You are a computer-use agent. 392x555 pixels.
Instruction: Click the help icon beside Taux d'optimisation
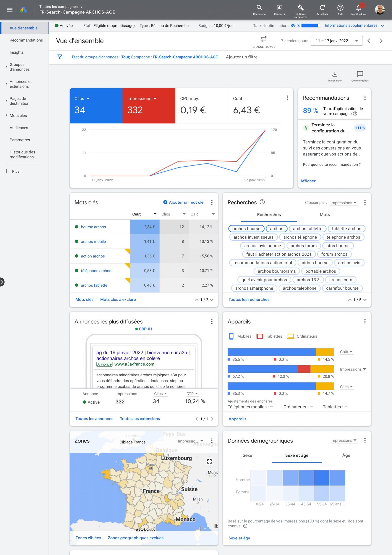point(355,114)
